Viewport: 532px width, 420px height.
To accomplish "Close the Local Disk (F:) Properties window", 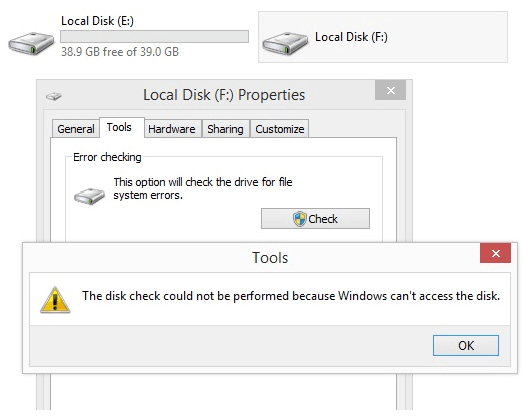I will [391, 91].
